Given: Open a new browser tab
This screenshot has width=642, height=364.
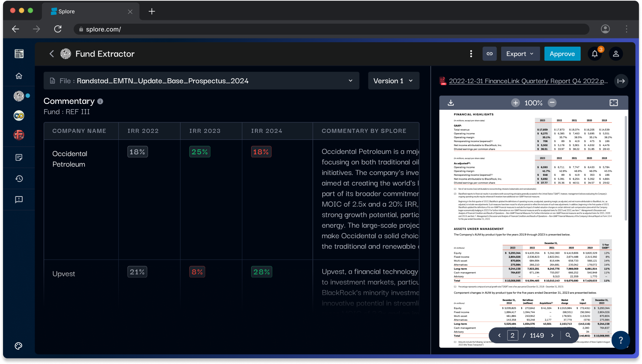Looking at the screenshot, I should coord(152,11).
